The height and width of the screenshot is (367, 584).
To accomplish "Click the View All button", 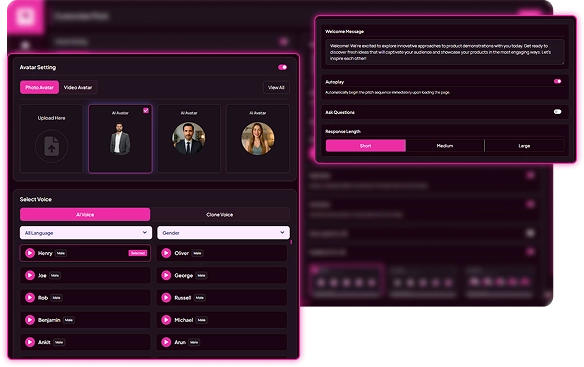I will 276,88.
